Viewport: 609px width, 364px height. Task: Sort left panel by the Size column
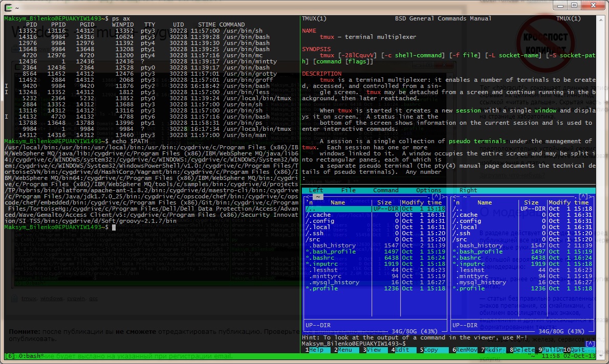click(384, 202)
